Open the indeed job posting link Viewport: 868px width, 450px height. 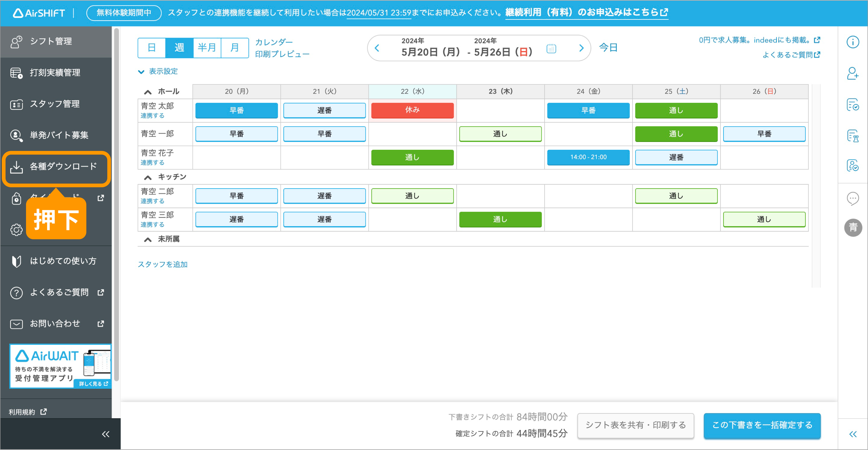point(760,40)
